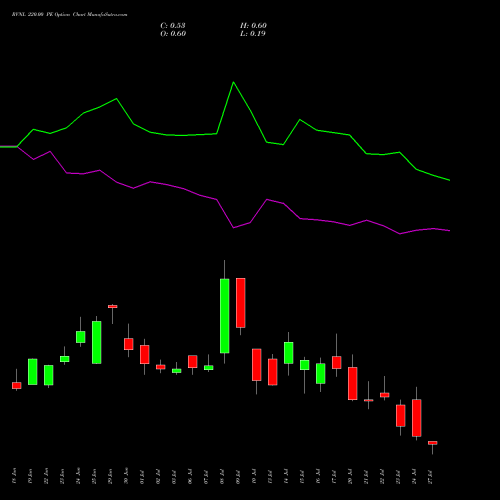Click the peak of the green indicator line
Viewport: 500px width, 500px height.
233,82
